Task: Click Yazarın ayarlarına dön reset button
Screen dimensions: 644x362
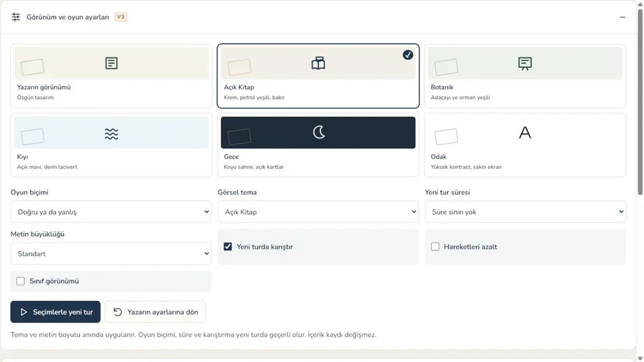Action: 155,312
